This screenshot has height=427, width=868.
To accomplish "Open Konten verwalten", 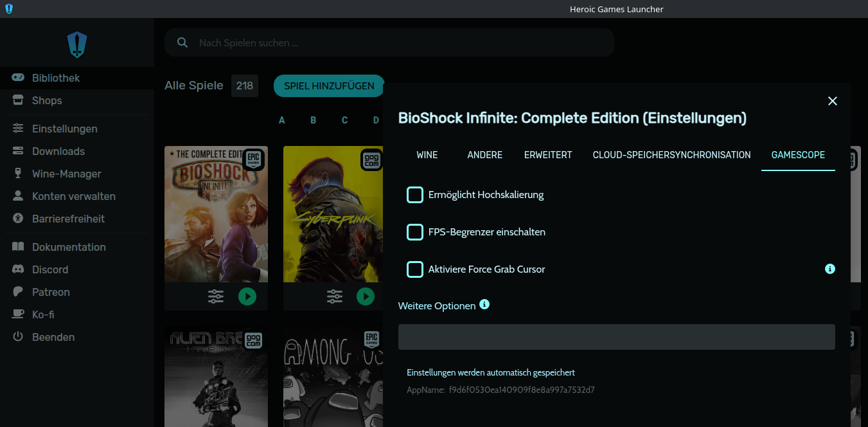I will click(x=77, y=196).
